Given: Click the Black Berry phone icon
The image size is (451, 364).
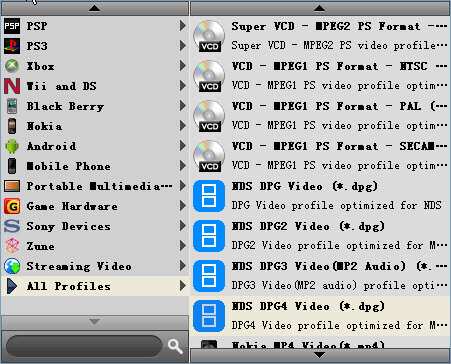Looking at the screenshot, I should click(12, 106).
